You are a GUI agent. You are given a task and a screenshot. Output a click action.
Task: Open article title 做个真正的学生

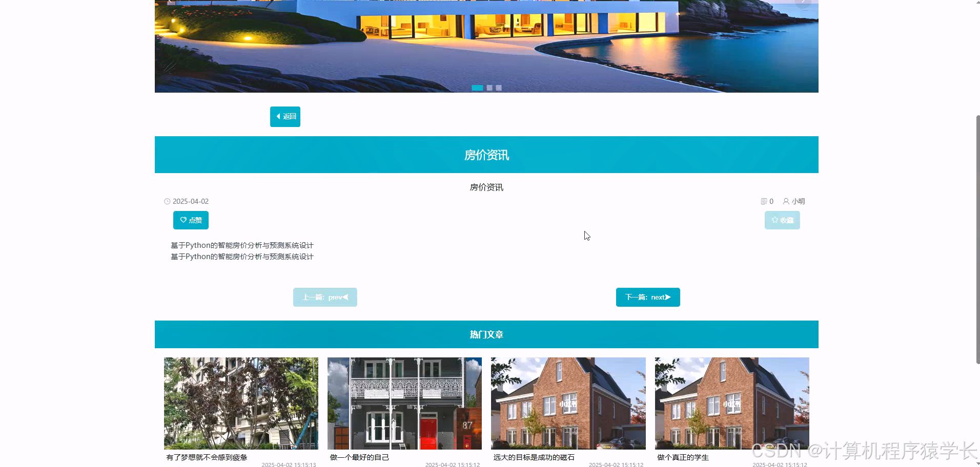(x=683, y=457)
